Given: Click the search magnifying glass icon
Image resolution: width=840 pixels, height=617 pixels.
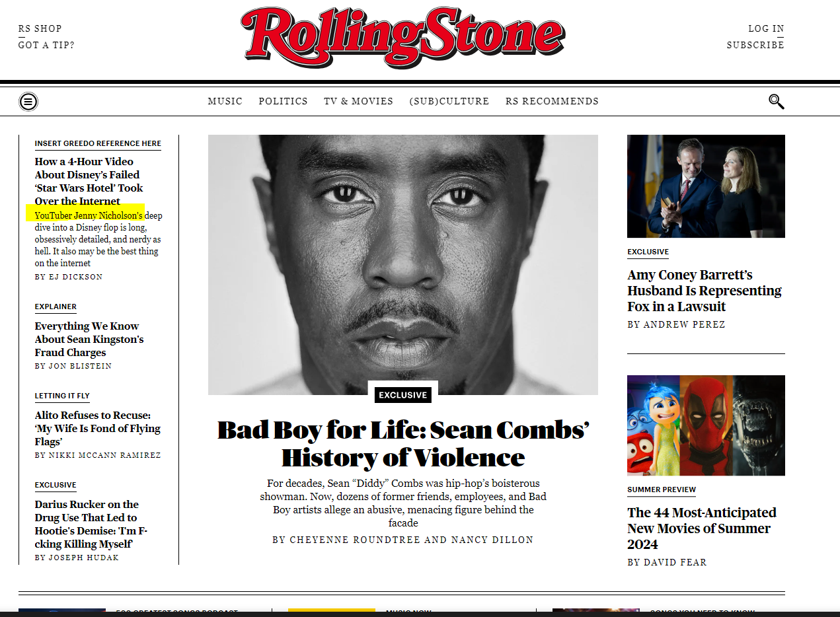Looking at the screenshot, I should point(777,102).
